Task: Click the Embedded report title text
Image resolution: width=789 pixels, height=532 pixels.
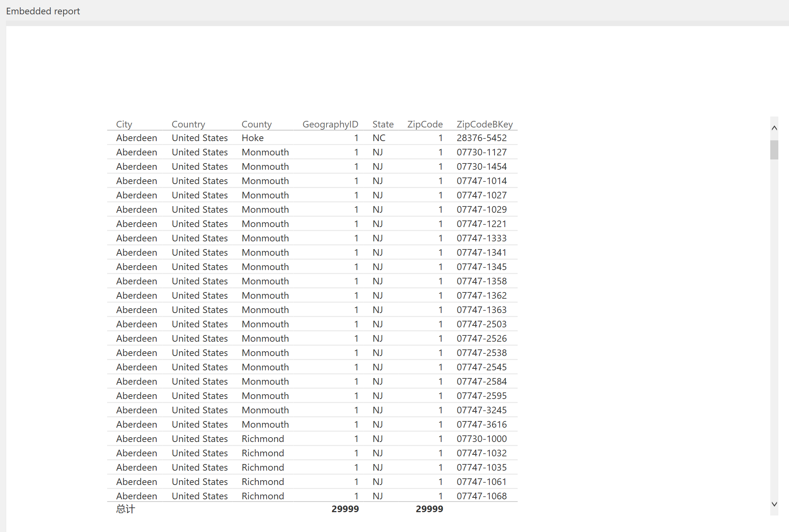Action: pos(43,11)
